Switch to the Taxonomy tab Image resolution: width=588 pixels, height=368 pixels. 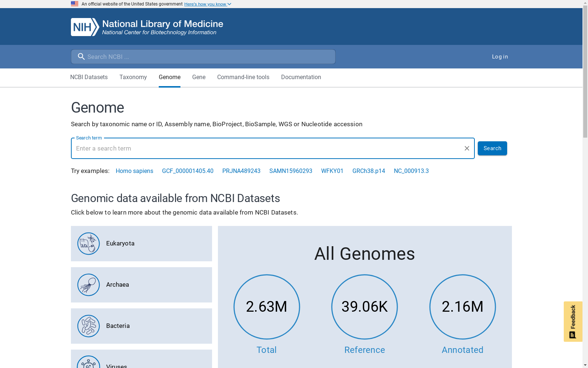tap(133, 77)
